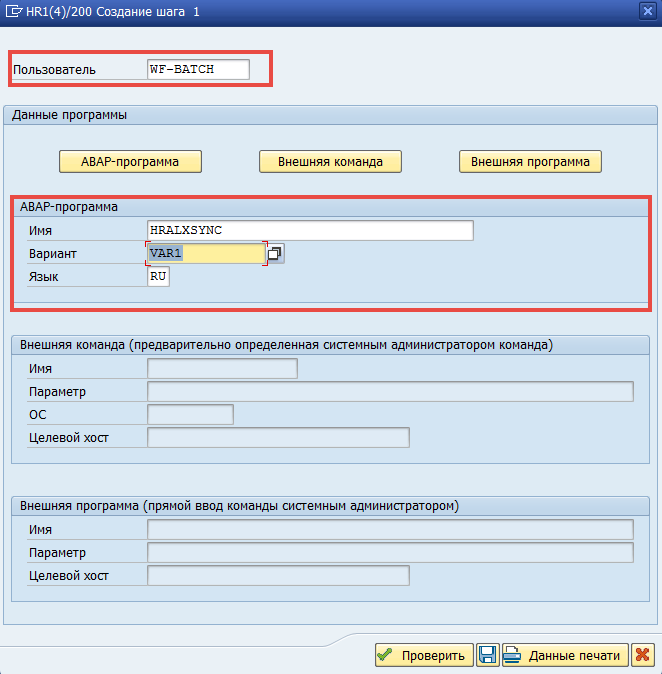
Task: Click the Пользователь field containing WF-BATCH
Action: [198, 69]
